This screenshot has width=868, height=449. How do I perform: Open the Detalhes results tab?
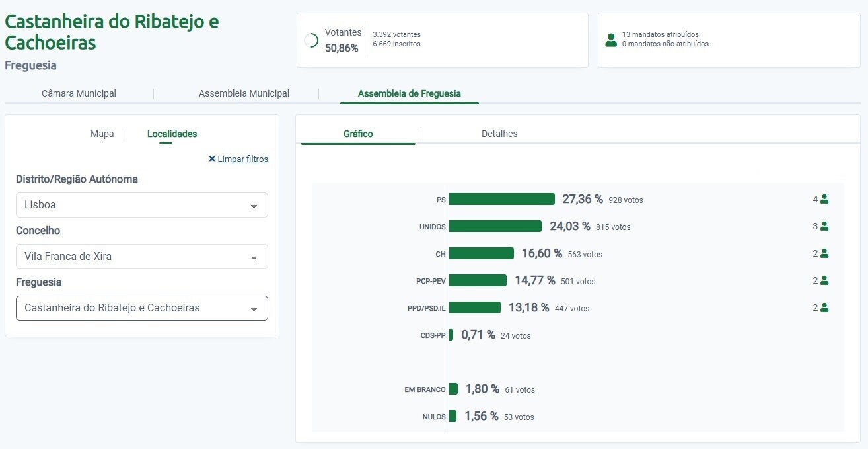[x=499, y=134]
